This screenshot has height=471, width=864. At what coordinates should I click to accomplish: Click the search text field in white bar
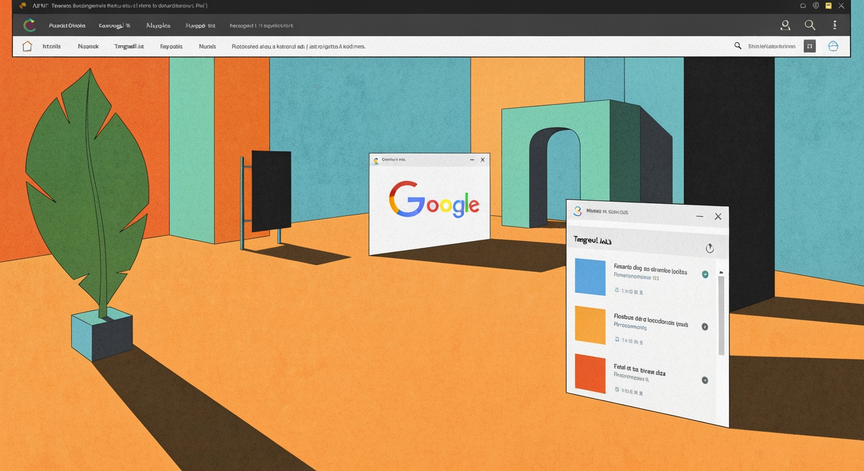[x=771, y=46]
